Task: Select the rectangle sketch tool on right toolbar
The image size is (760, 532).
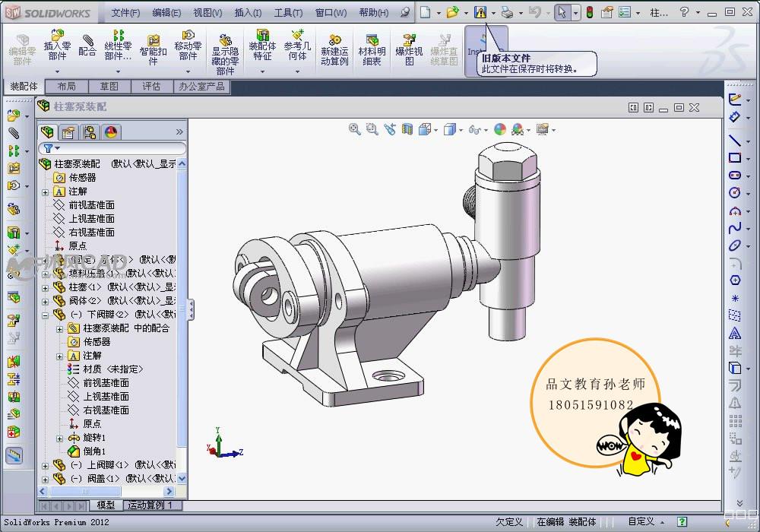Action: point(735,158)
